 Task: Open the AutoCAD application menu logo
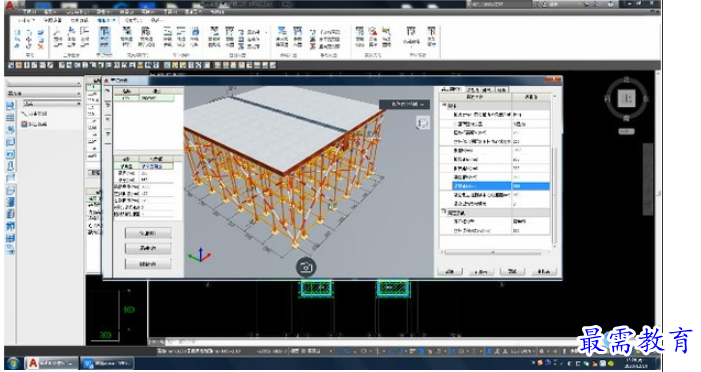click(9, 6)
